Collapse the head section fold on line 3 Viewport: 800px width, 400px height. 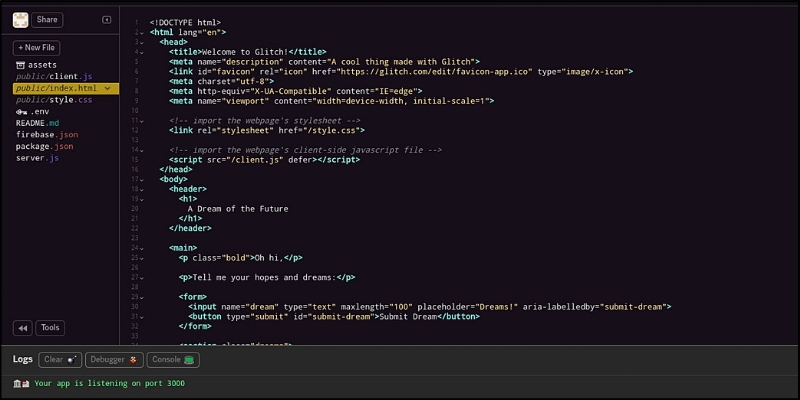coord(142,42)
